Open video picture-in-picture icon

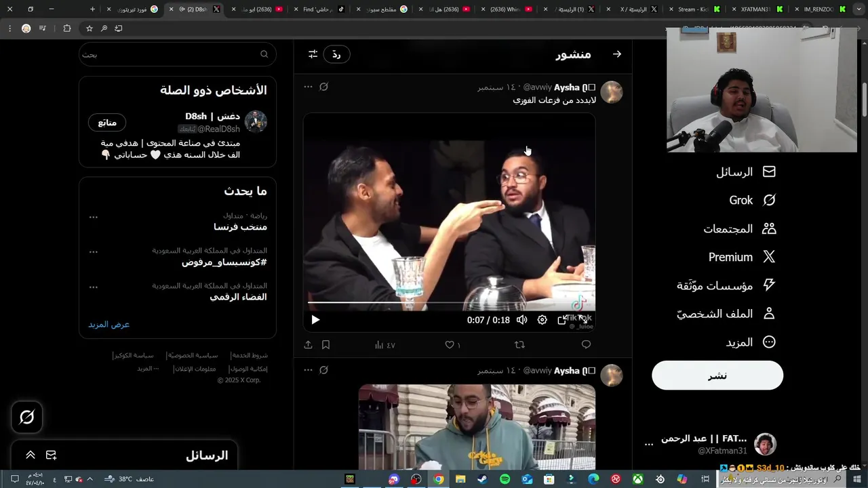[x=562, y=320]
